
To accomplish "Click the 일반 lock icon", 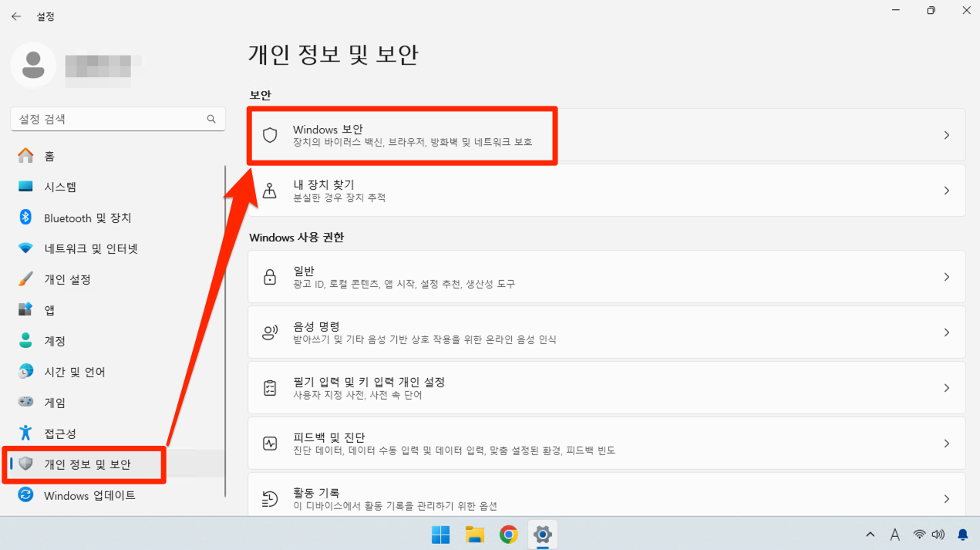I will point(270,277).
